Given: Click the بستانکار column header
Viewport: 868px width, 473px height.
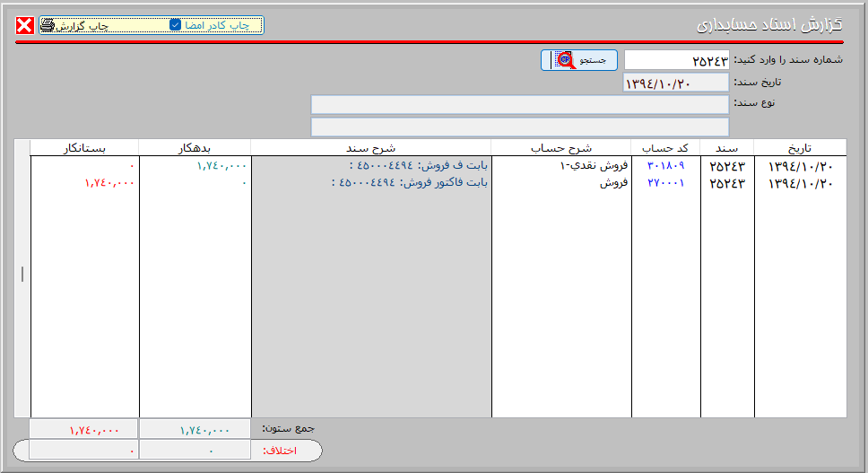Looking at the screenshot, I should pos(84,148).
